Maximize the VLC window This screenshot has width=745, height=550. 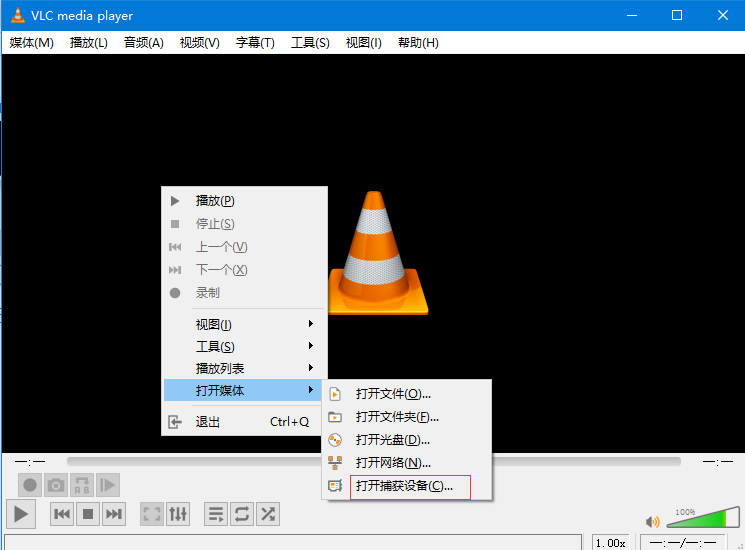pos(677,15)
